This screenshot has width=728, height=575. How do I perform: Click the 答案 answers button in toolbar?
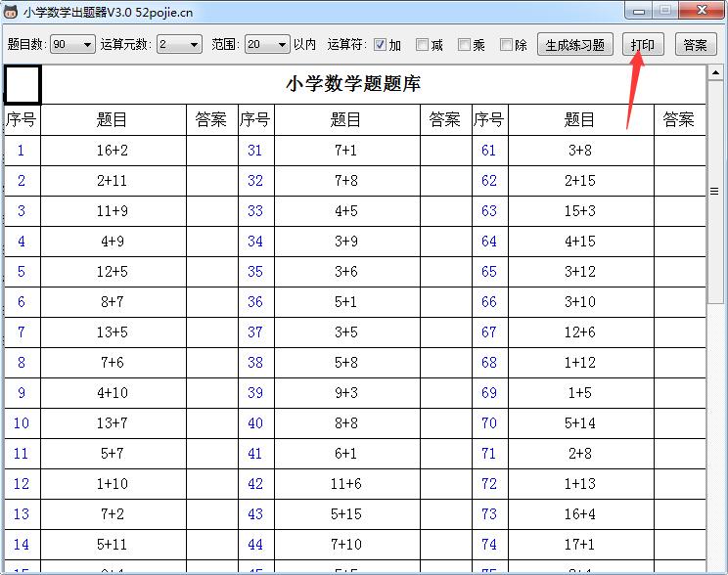(x=696, y=45)
